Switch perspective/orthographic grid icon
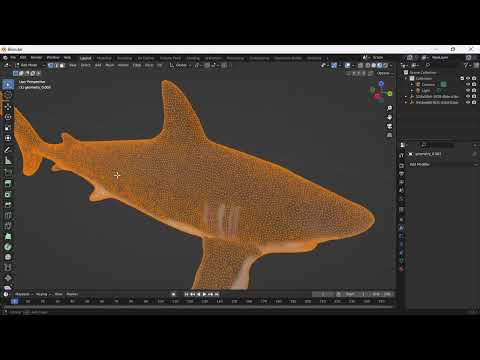Viewport: 480px width, 360px height. [389, 135]
